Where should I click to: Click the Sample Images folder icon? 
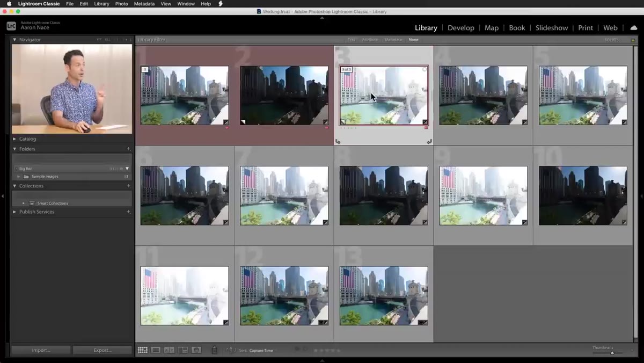pos(26,177)
